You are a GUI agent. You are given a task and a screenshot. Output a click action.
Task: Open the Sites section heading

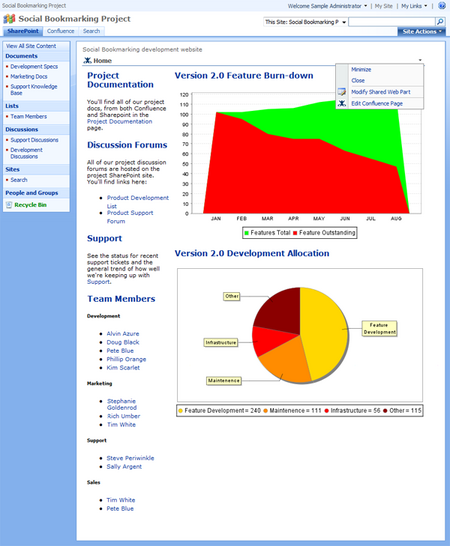[12, 169]
